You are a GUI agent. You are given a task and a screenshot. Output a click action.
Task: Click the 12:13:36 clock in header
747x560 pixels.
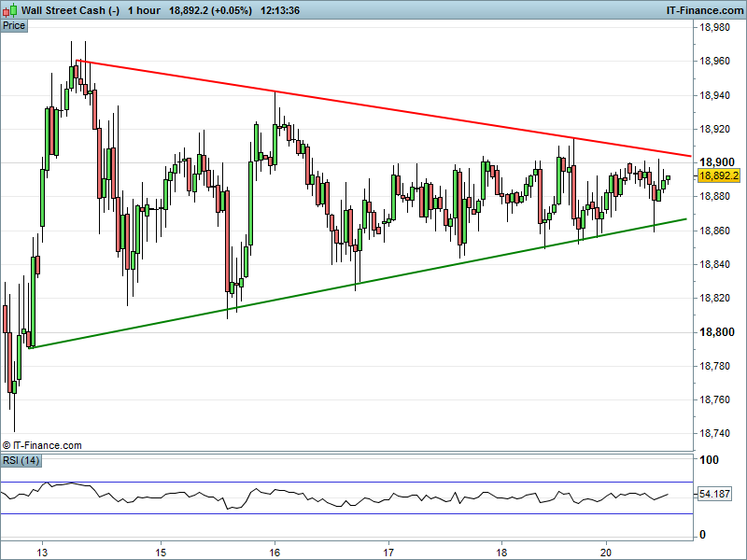pyautogui.click(x=280, y=10)
